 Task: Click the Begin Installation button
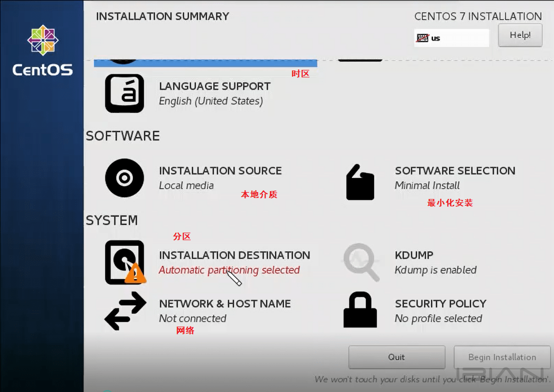point(502,357)
